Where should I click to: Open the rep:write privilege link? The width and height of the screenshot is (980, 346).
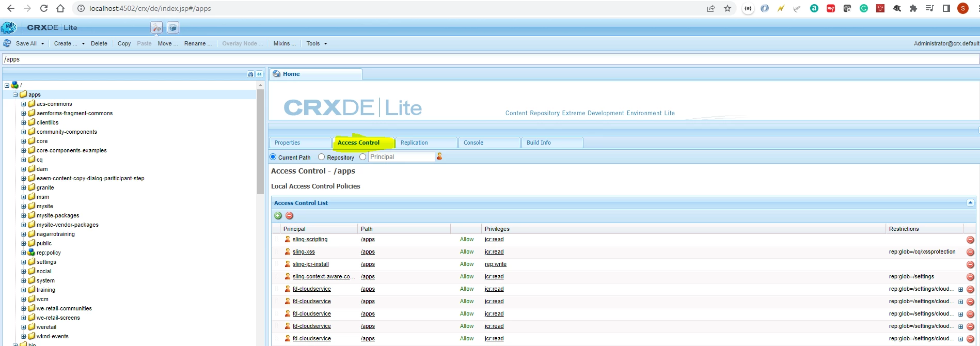coord(496,264)
